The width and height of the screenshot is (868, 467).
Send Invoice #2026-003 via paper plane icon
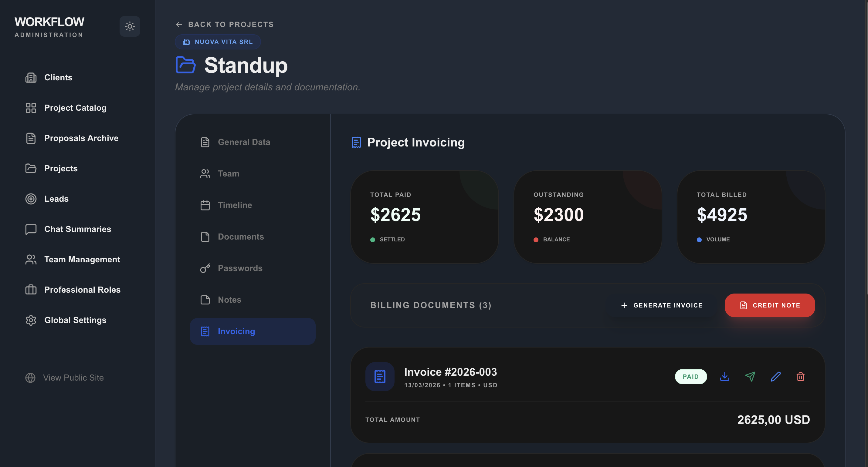click(x=750, y=376)
